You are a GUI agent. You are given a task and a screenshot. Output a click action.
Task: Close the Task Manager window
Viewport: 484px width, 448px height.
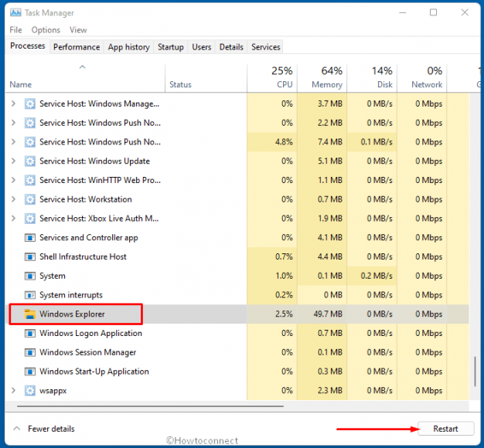click(x=465, y=12)
